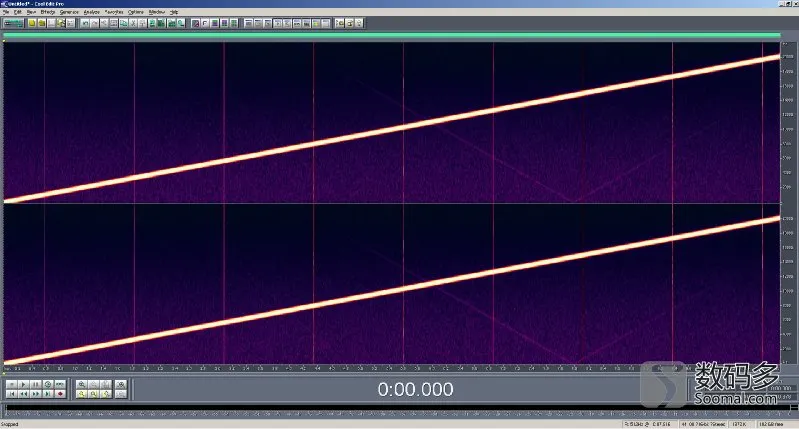This screenshot has width=799, height=429.
Task: Open the Edit menu
Action: click(x=18, y=12)
